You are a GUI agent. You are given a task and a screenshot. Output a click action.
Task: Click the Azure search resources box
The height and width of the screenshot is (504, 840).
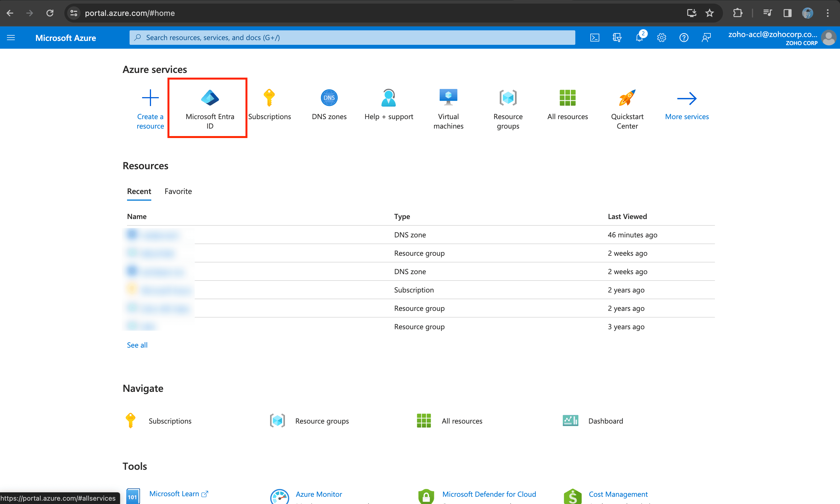point(352,37)
